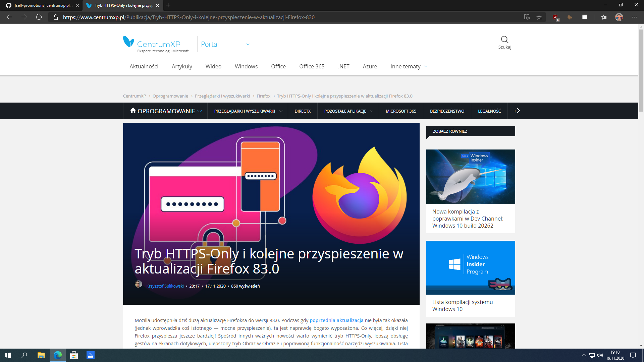Click the Microsoft Edge taskbar icon
Image resolution: width=644 pixels, height=362 pixels.
point(58,355)
